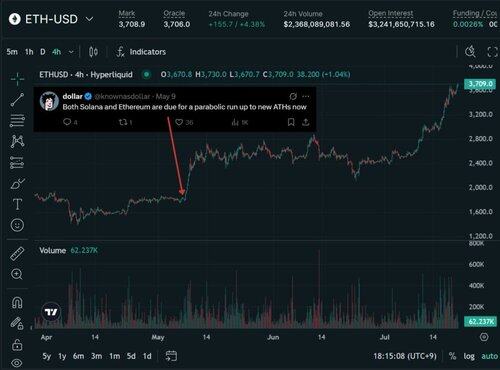This screenshot has height=370, width=500.
Task: Hide all drawings with eye icon
Action: coord(17,363)
